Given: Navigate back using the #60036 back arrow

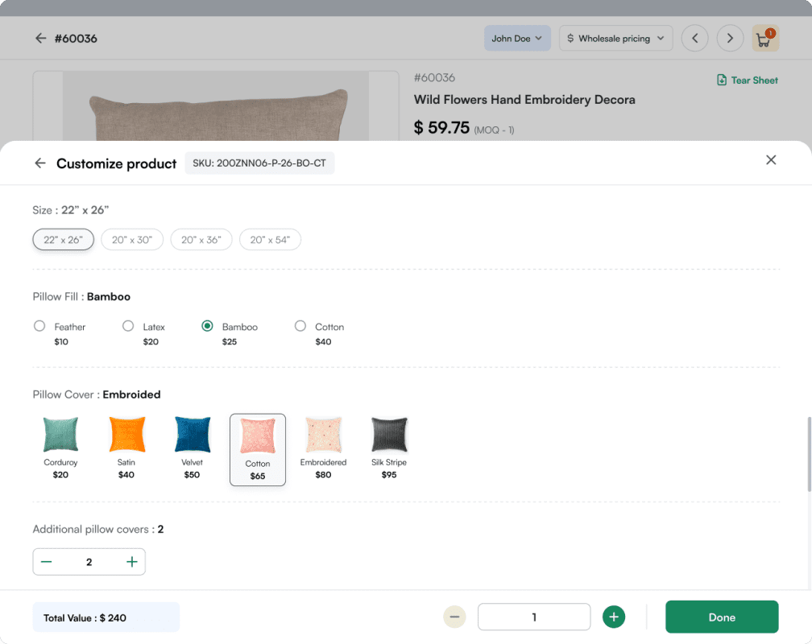Looking at the screenshot, I should click(40, 38).
